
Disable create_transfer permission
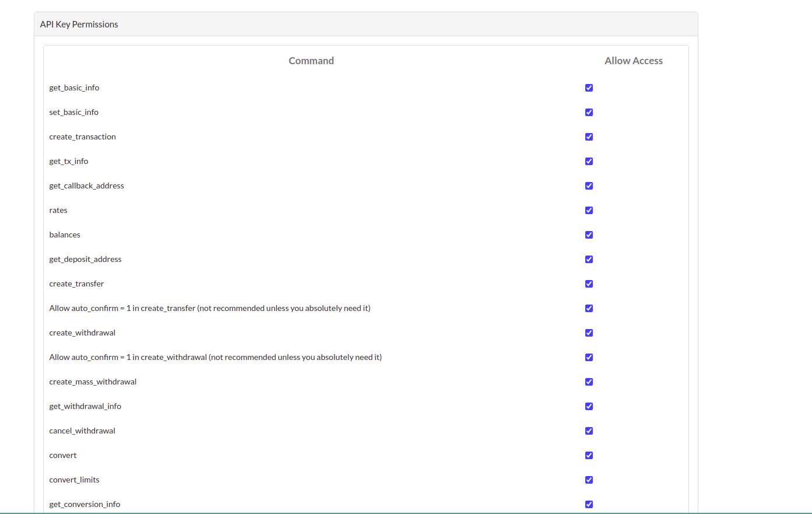tap(589, 284)
